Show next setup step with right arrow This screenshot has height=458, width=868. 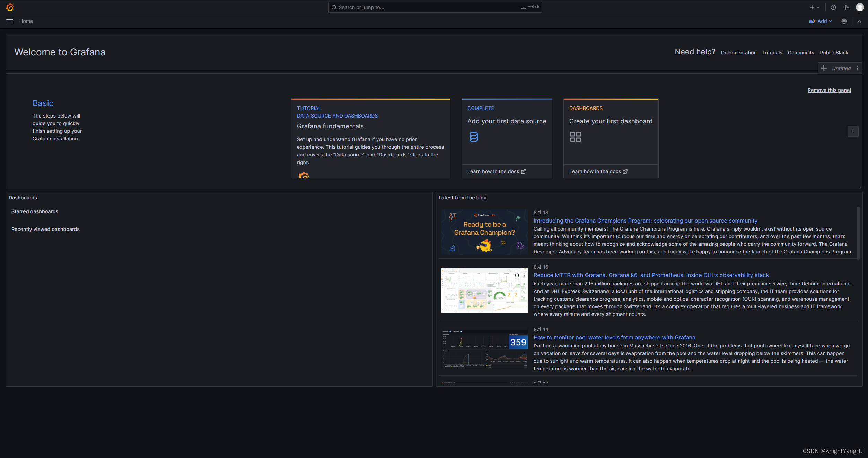click(x=853, y=131)
